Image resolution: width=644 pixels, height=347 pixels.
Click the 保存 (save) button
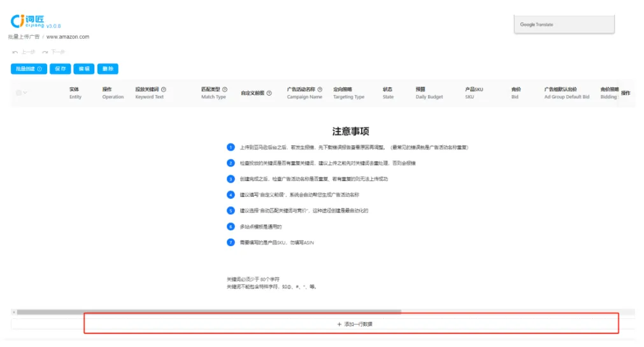[x=61, y=69]
